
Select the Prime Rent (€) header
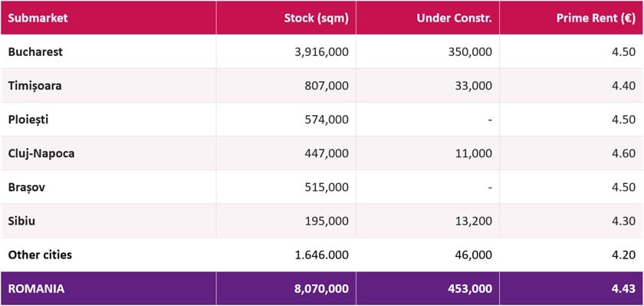(x=596, y=18)
